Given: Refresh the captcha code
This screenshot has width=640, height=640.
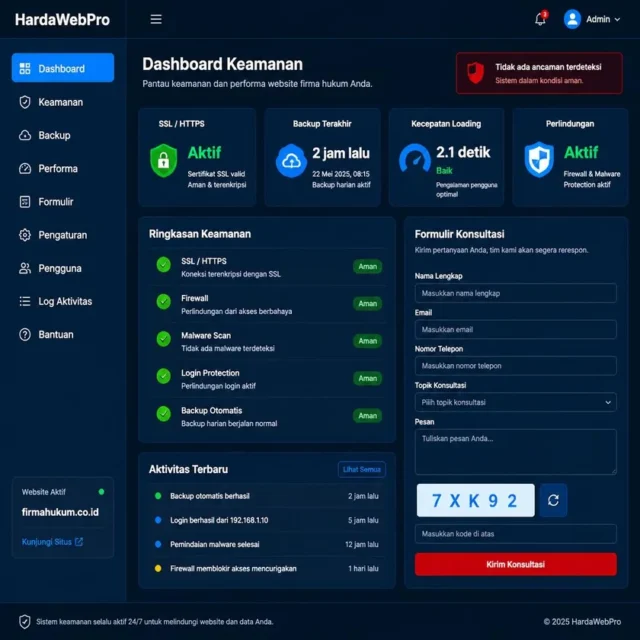Looking at the screenshot, I should pyautogui.click(x=553, y=500).
